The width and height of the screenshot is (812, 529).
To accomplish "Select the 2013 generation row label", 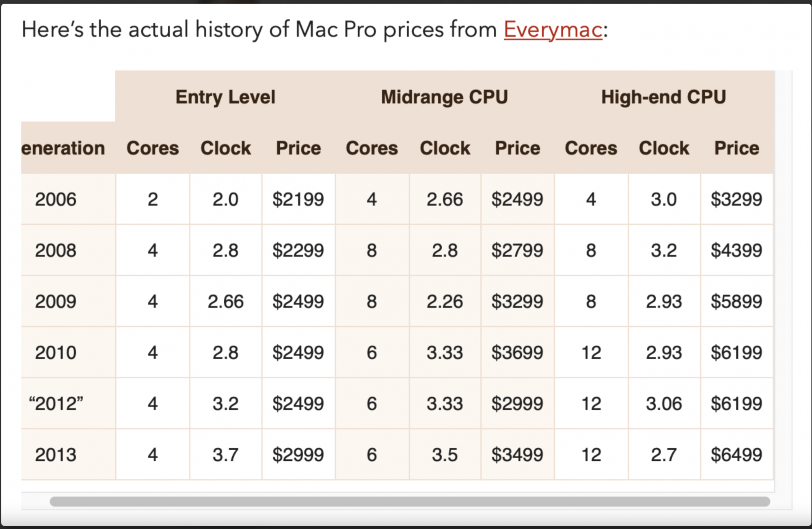I will pyautogui.click(x=56, y=455).
